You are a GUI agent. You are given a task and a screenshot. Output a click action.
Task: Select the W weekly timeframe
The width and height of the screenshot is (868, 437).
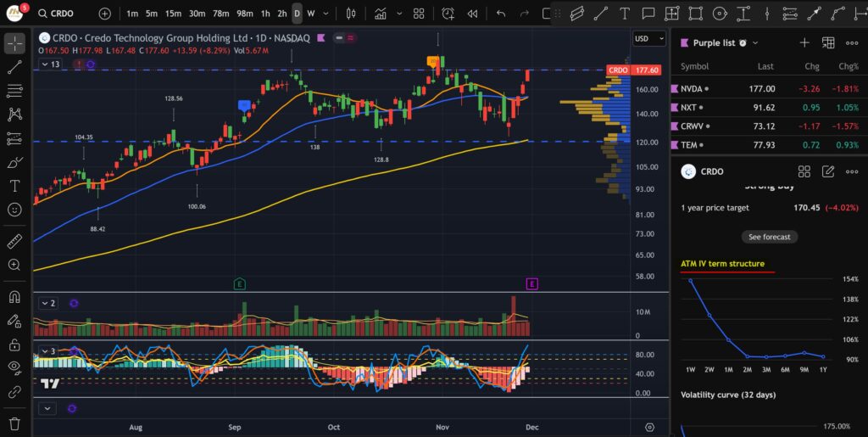click(311, 14)
